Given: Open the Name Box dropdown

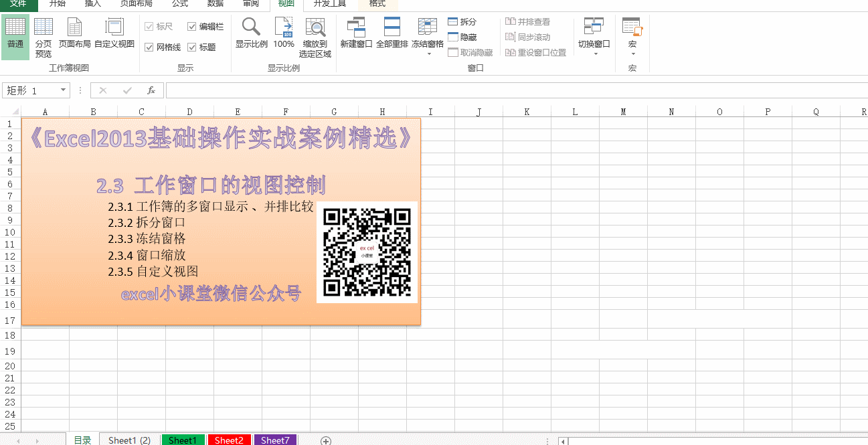Looking at the screenshot, I should (x=64, y=90).
